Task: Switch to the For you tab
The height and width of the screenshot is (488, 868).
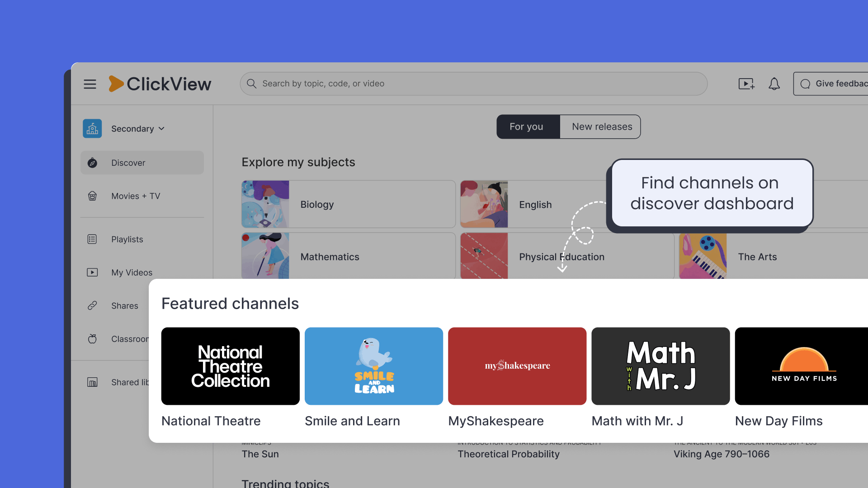Action: [x=528, y=127]
